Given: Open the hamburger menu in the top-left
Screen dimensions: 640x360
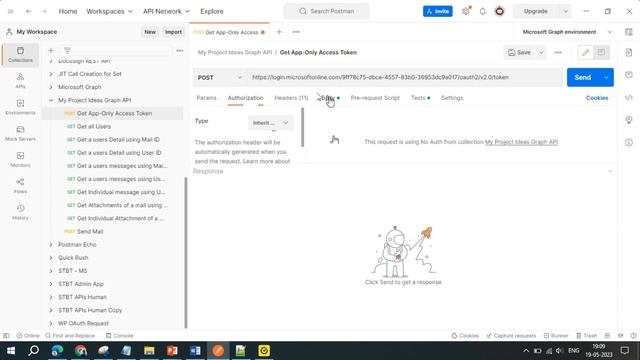Looking at the screenshot, I should click(11, 11).
